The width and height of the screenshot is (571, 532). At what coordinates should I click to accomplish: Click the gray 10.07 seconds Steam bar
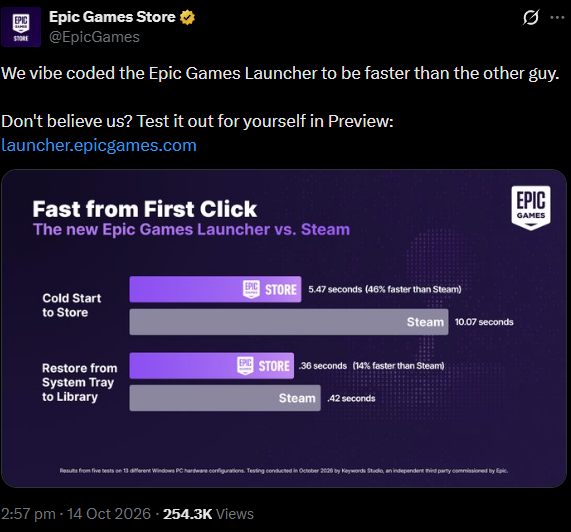click(289, 322)
